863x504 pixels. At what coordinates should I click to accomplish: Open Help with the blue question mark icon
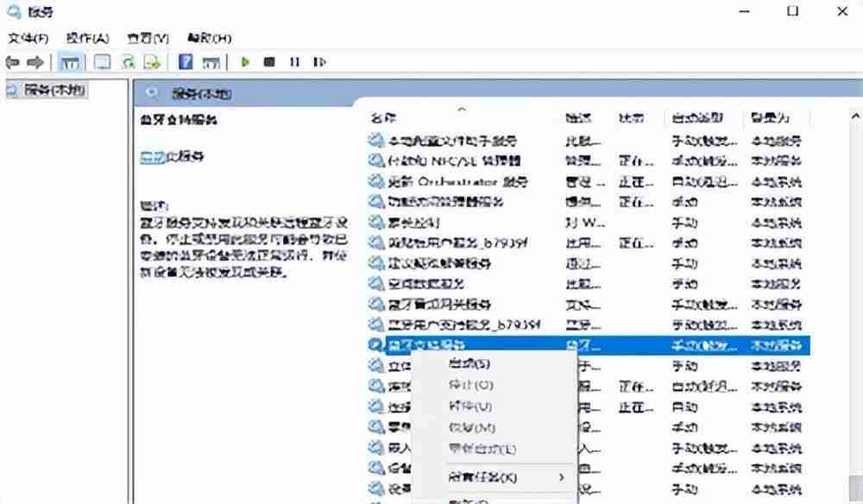186,61
